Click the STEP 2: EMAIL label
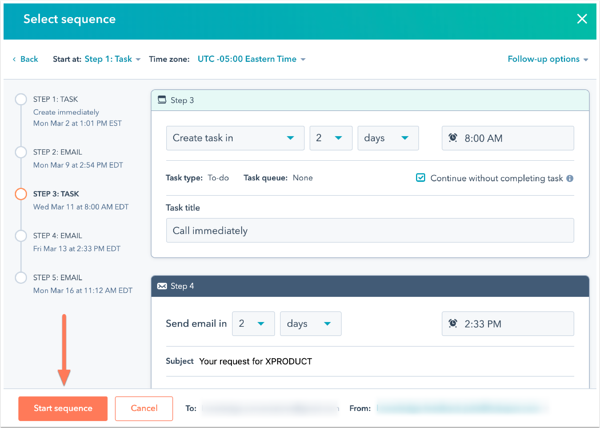This screenshot has height=428, width=600. (x=57, y=152)
